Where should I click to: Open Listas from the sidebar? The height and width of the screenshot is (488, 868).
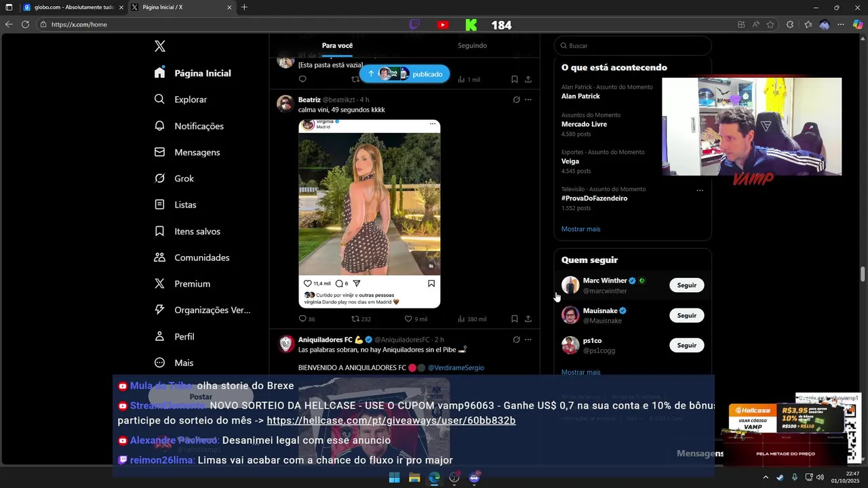click(176, 205)
